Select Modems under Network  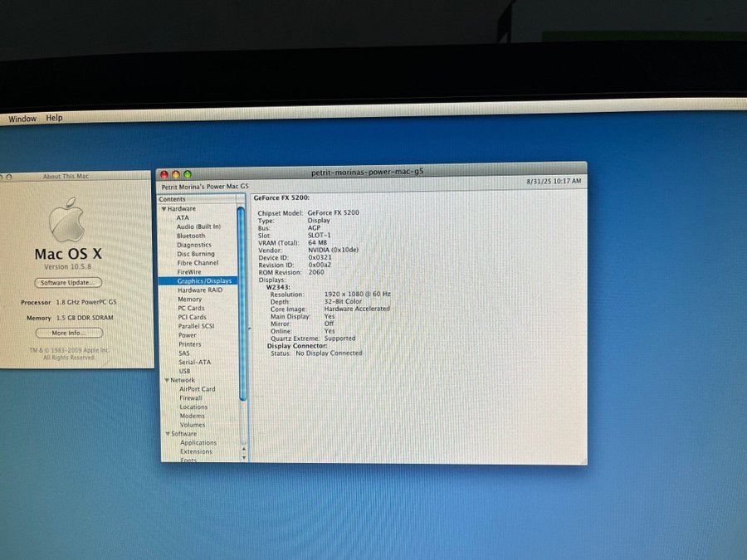(x=192, y=416)
